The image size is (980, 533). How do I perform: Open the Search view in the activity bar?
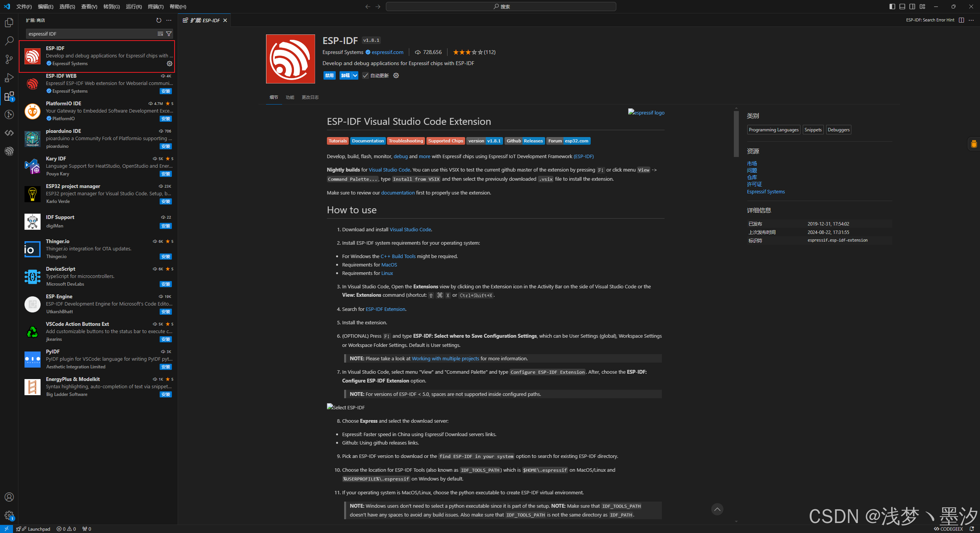[x=9, y=41]
